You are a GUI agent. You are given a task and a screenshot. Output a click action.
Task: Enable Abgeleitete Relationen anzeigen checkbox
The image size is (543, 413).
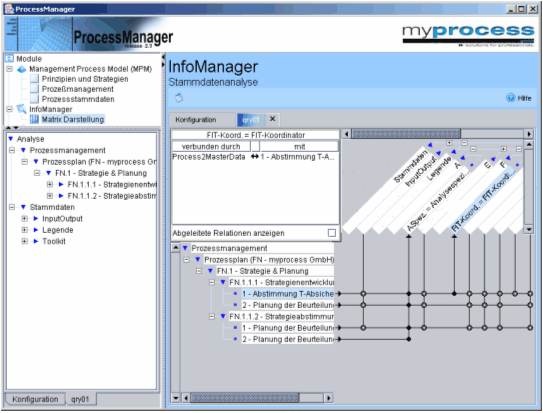click(x=332, y=233)
